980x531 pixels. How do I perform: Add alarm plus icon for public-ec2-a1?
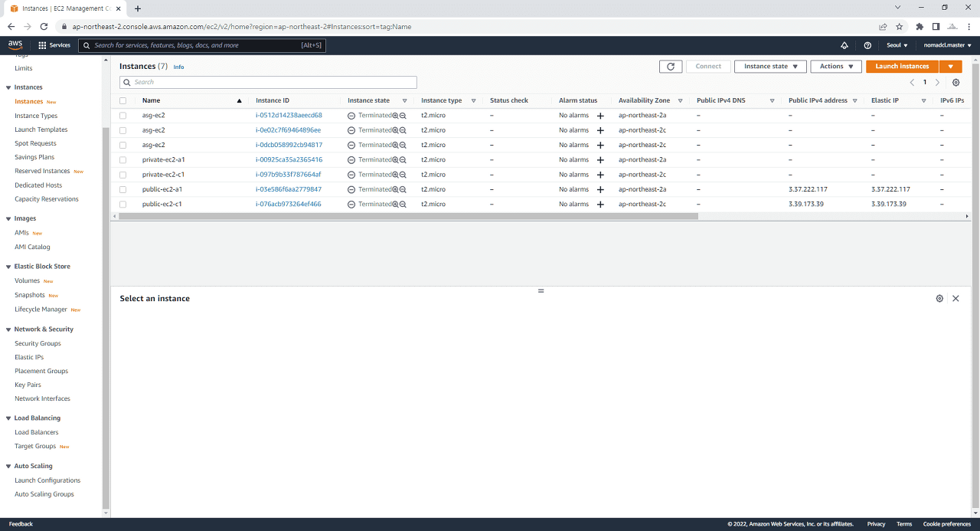[x=600, y=189]
